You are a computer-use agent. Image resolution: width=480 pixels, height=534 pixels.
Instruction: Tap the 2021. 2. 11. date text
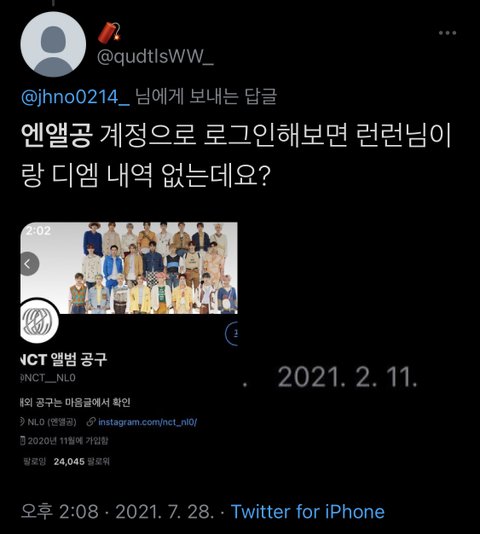(347, 377)
